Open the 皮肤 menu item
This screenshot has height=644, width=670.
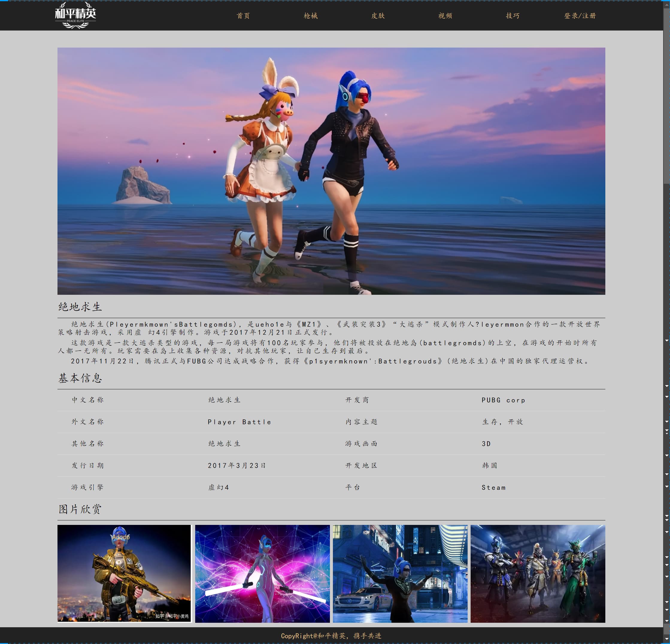point(378,16)
